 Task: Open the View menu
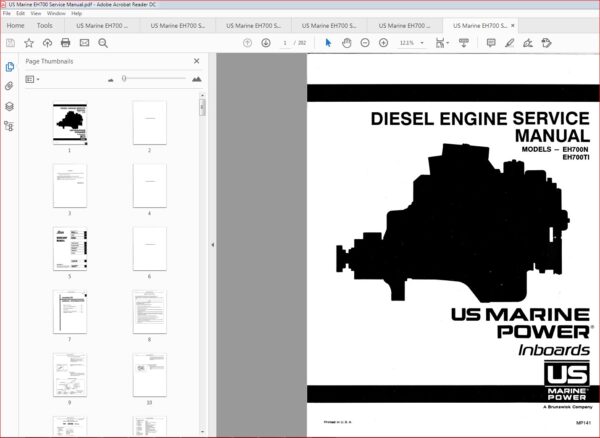[x=36, y=13]
